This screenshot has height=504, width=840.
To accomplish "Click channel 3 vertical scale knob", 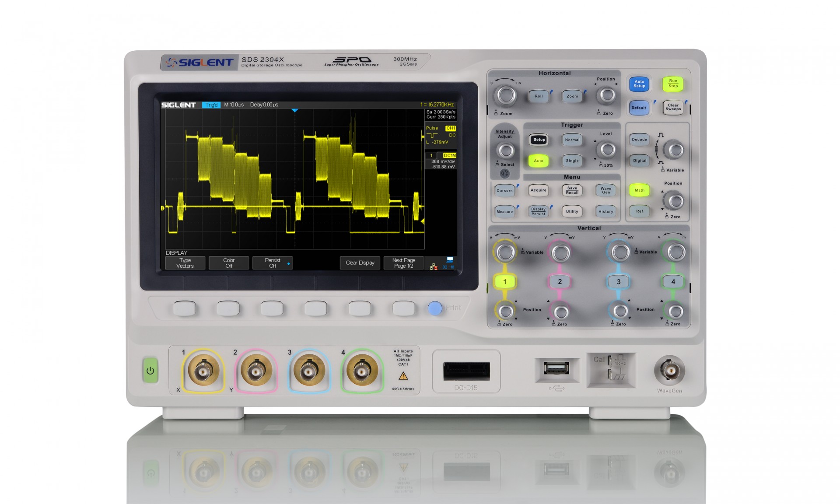I will pos(620,252).
